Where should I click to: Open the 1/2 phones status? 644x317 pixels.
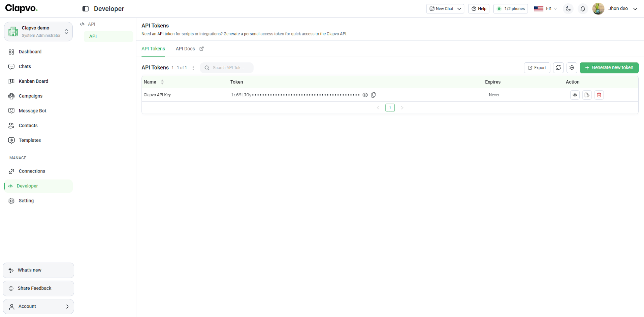[511, 9]
